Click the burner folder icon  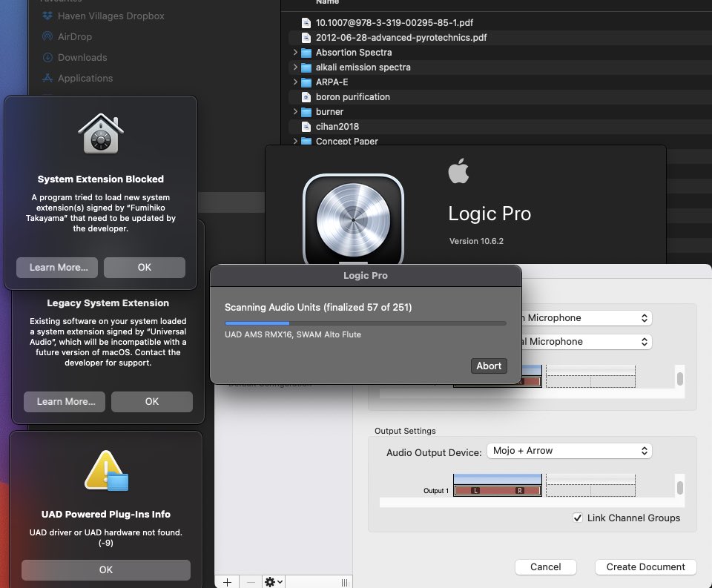pos(306,112)
